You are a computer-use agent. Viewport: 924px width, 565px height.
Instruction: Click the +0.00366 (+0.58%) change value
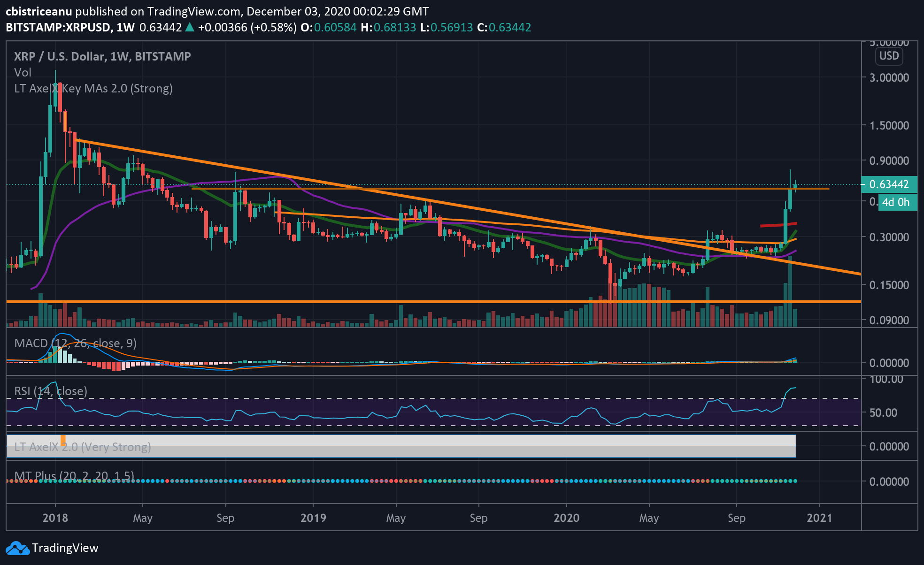pyautogui.click(x=247, y=27)
